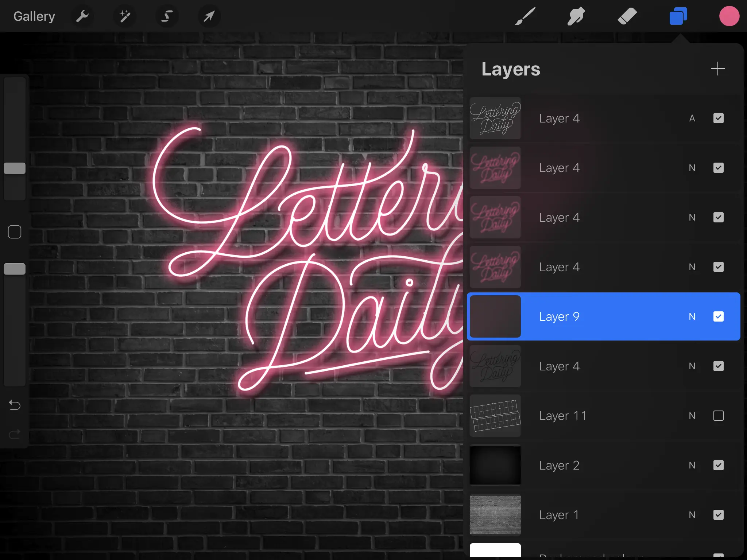Viewport: 747px width, 560px height.
Task: Open the Adjustments magic wand menu
Action: 125,16
